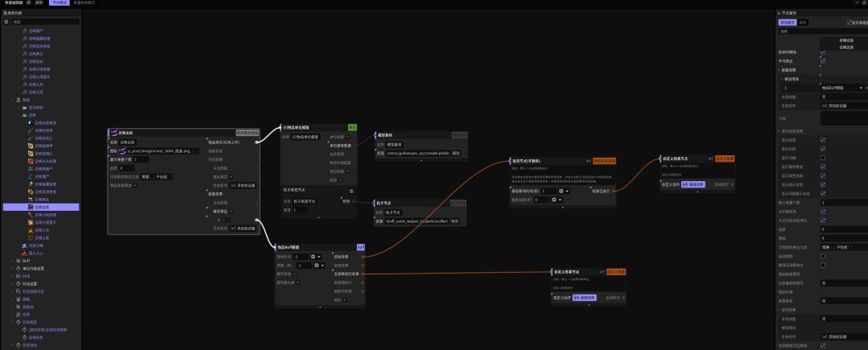Click 编辑函数 in the 自定义效果节点 wired from 全部移除后效果
Image resolution: width=868 pixels, height=350 pixels.
pos(584,298)
